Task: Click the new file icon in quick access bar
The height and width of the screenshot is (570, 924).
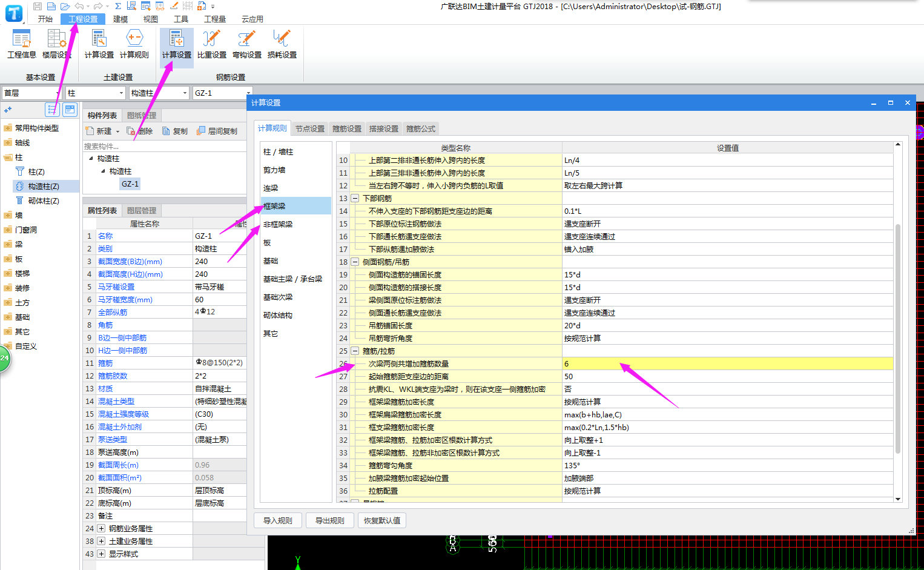Action: (x=51, y=6)
